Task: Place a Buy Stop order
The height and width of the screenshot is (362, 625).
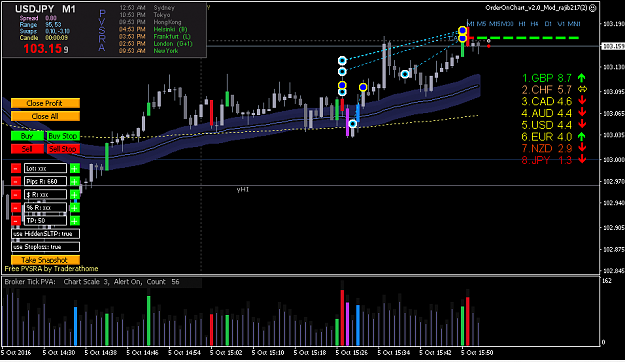Action: point(63,136)
